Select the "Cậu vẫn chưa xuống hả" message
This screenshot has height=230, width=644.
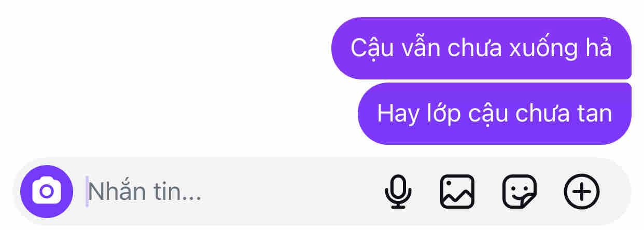click(481, 48)
